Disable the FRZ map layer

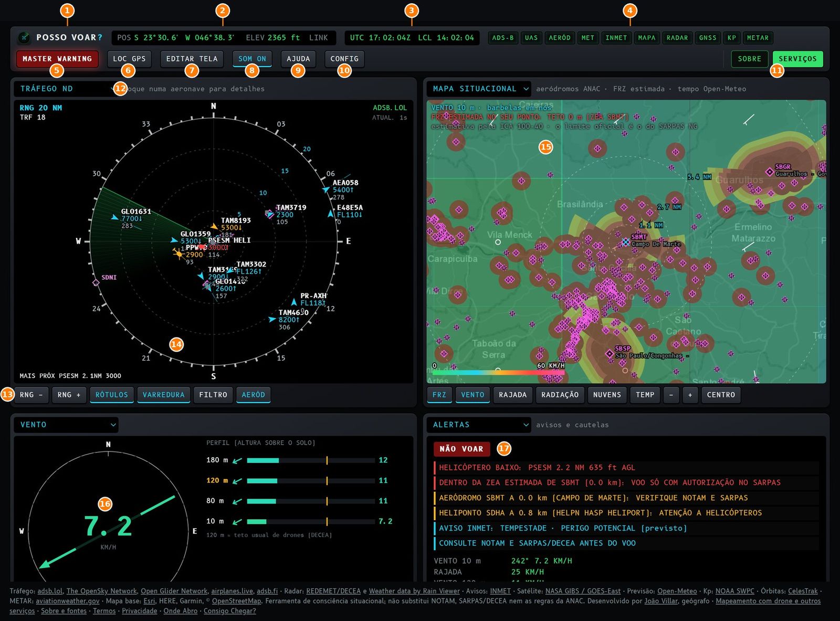(x=439, y=395)
